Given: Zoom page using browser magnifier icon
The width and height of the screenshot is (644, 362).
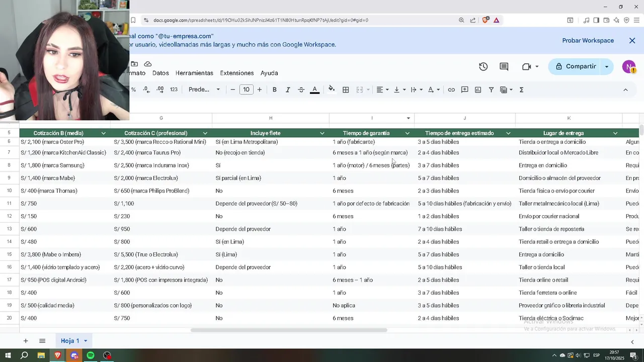Looking at the screenshot, I should click(461, 20).
